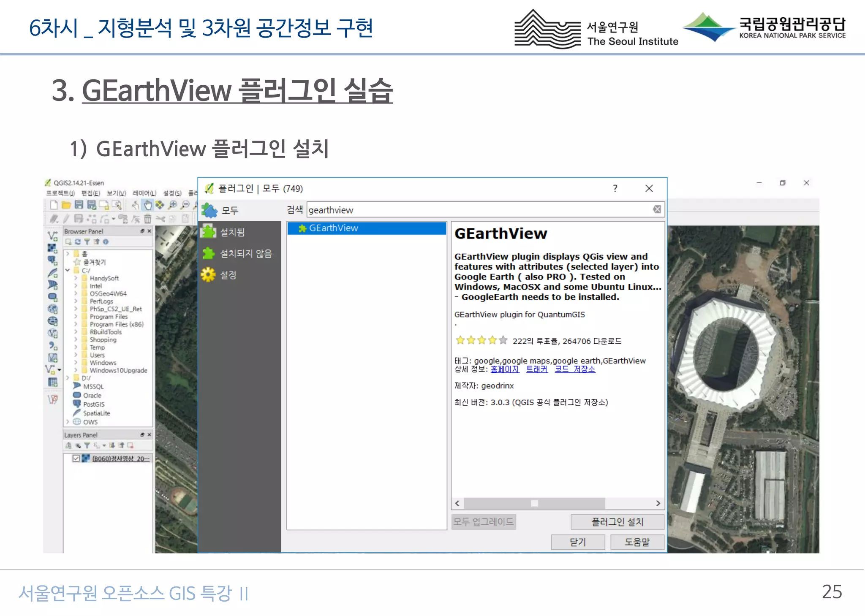Expand the Windows10Upgrade folder
This screenshot has width=865, height=616.
(76, 370)
